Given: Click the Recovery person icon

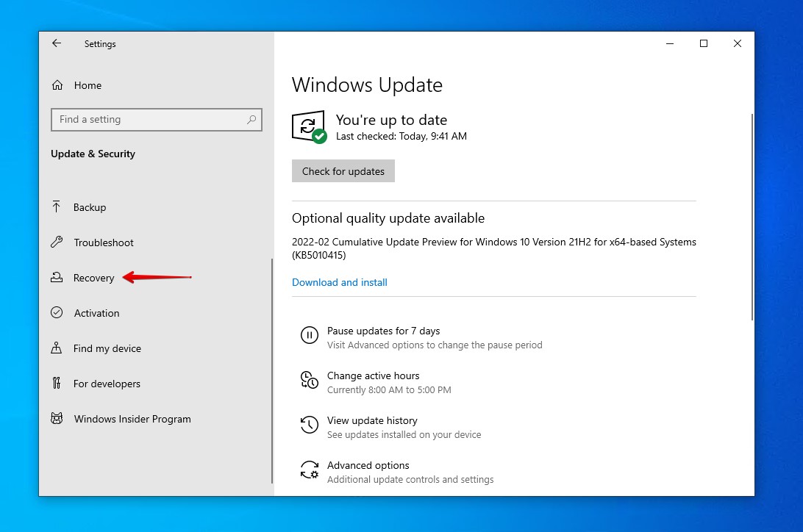Looking at the screenshot, I should point(58,278).
